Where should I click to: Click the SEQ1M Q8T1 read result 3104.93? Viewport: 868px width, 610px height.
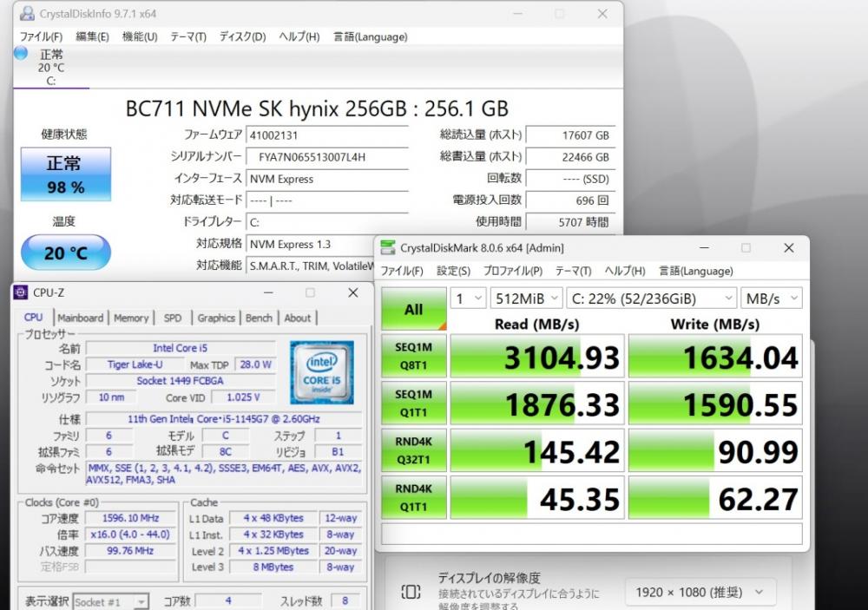click(x=537, y=357)
